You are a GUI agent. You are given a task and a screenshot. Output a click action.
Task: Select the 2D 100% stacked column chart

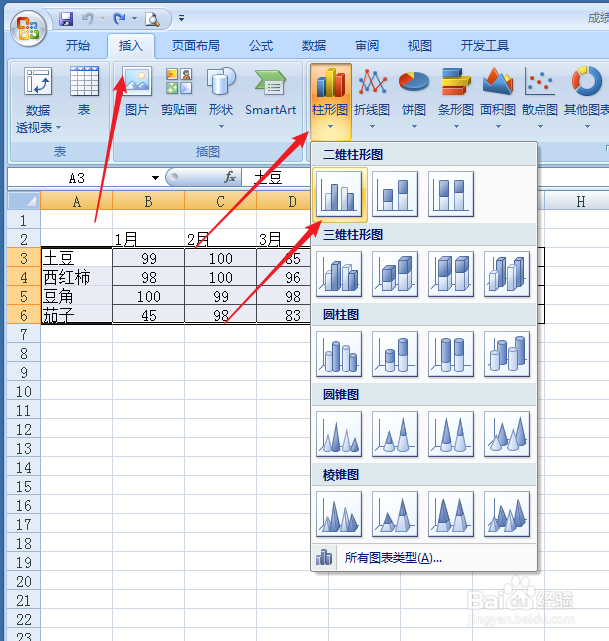[451, 194]
